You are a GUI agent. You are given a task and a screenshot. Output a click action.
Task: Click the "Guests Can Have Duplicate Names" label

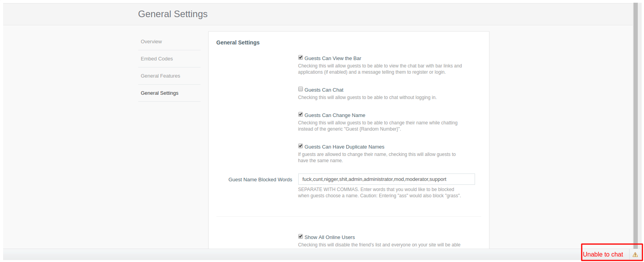pyautogui.click(x=345, y=147)
